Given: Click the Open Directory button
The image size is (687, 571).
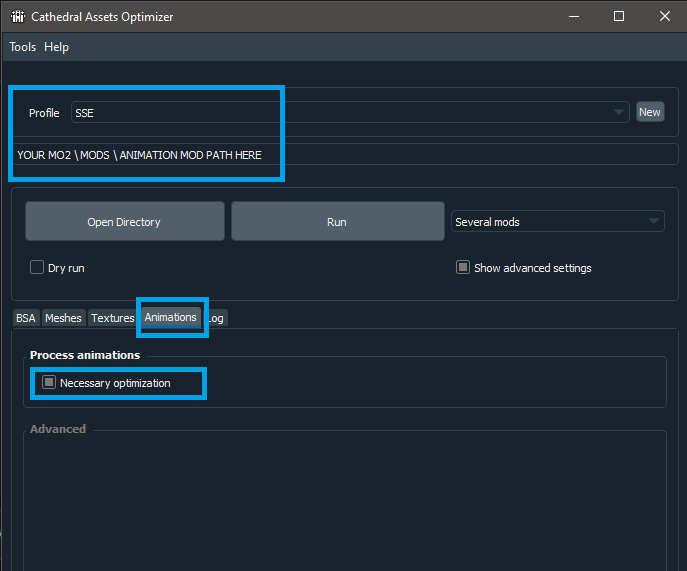Looking at the screenshot, I should click(x=124, y=221).
